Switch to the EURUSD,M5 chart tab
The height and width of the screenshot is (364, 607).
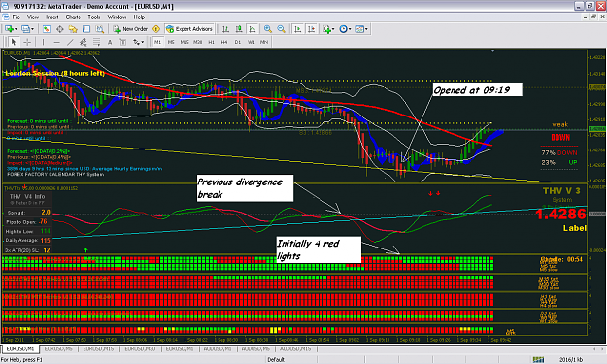pos(58,348)
